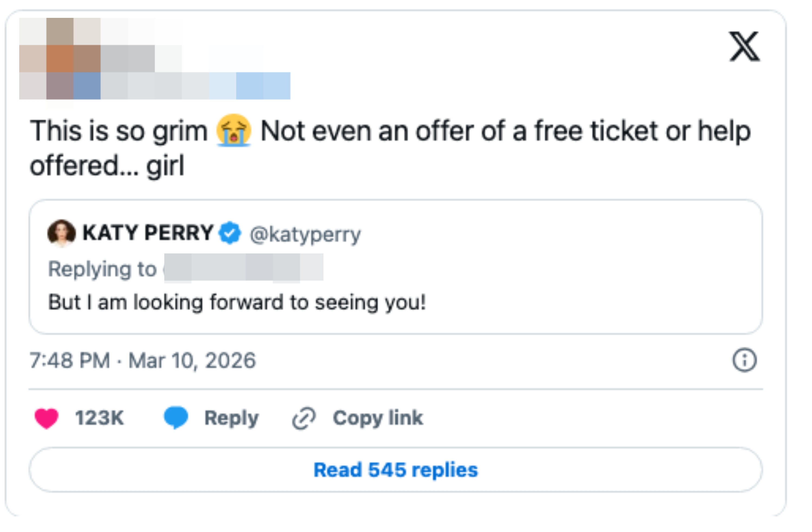Open the info icon beside the timestamp
812x532 pixels.
click(x=744, y=360)
